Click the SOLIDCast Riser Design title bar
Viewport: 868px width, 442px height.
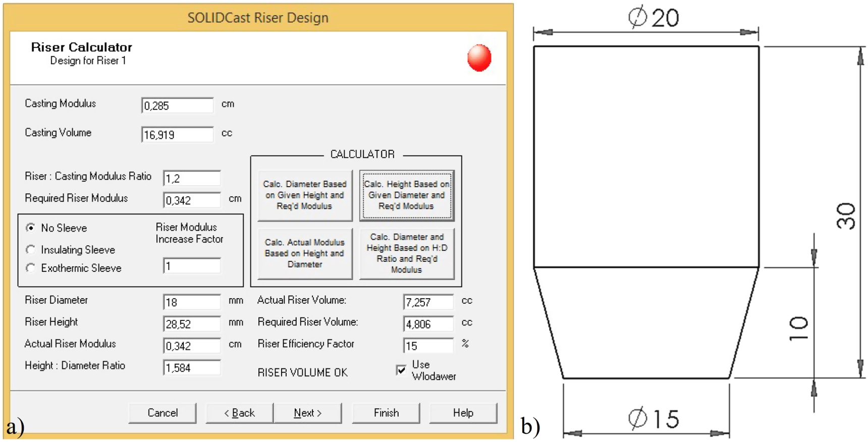point(258,18)
